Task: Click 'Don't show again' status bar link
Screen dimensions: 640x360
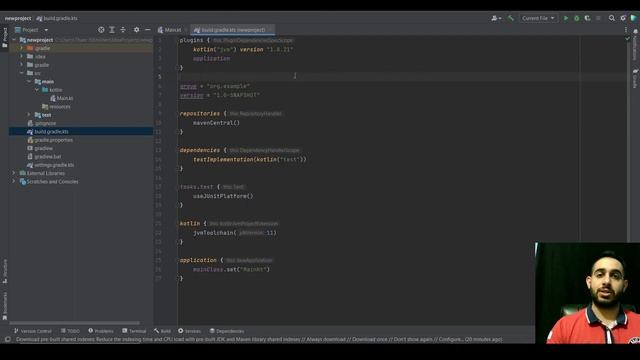Action: (x=413, y=340)
